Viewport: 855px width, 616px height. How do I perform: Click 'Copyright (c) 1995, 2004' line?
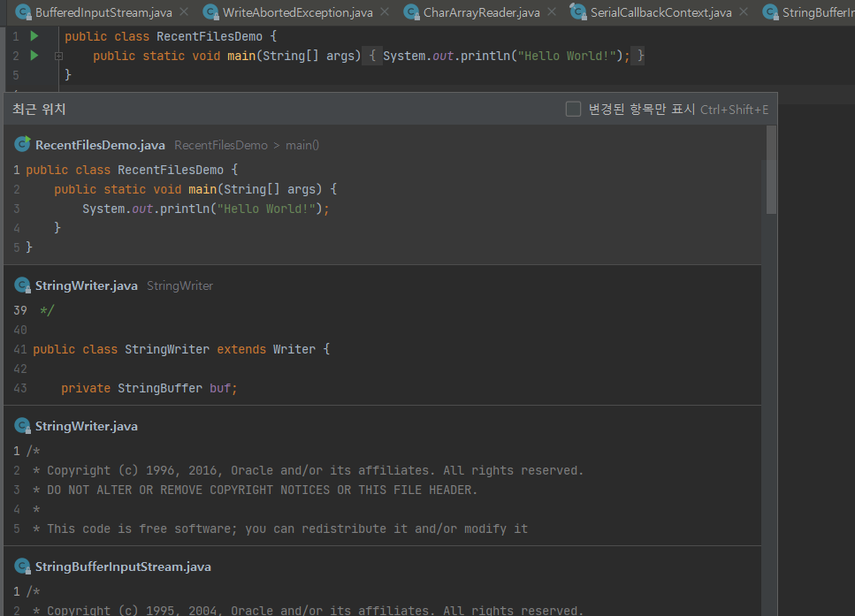pos(308,610)
